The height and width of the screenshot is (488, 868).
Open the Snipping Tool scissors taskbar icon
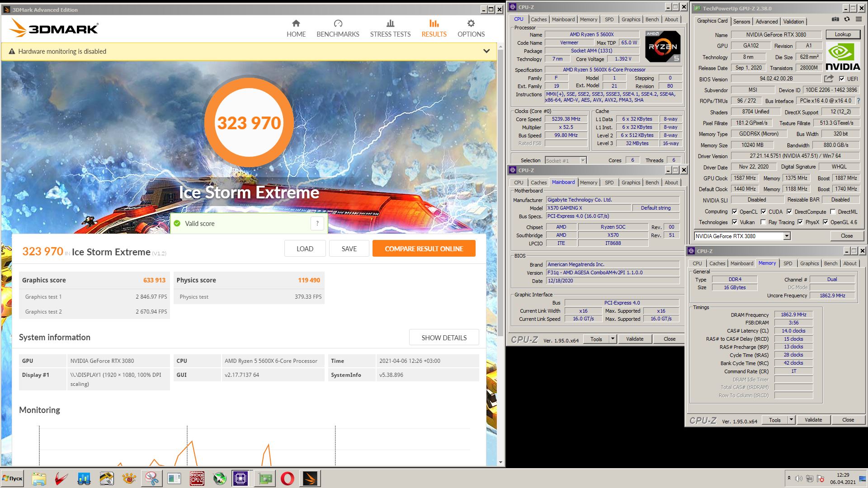[x=152, y=479]
